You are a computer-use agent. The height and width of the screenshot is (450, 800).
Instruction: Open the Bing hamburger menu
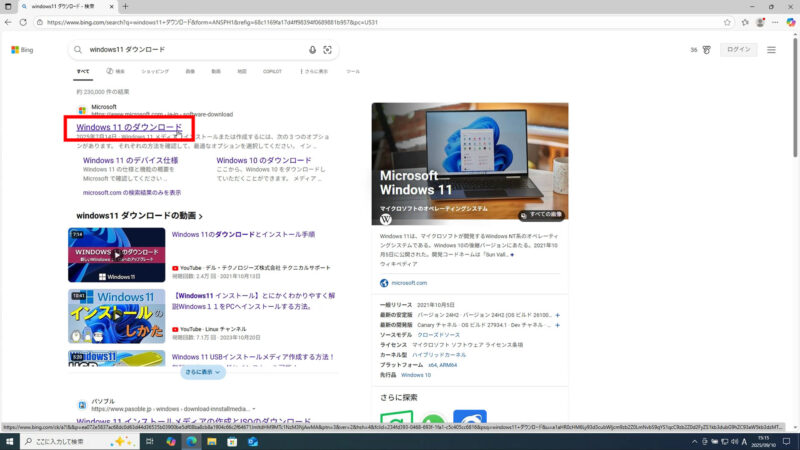pyautogui.click(x=771, y=49)
